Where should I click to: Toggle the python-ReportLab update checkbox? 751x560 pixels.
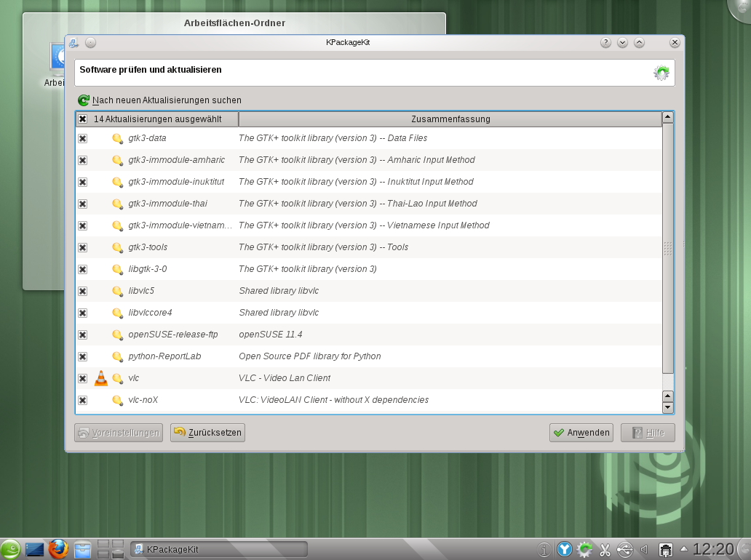[x=83, y=356]
